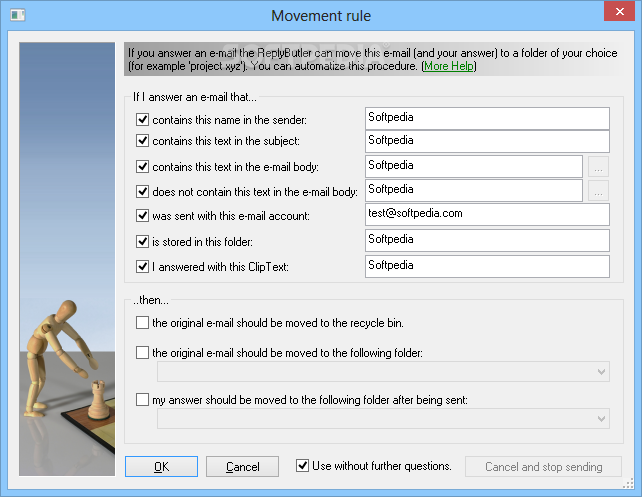Click the wooden mannequin chess image
The width and height of the screenshot is (642, 497).
click(x=67, y=259)
